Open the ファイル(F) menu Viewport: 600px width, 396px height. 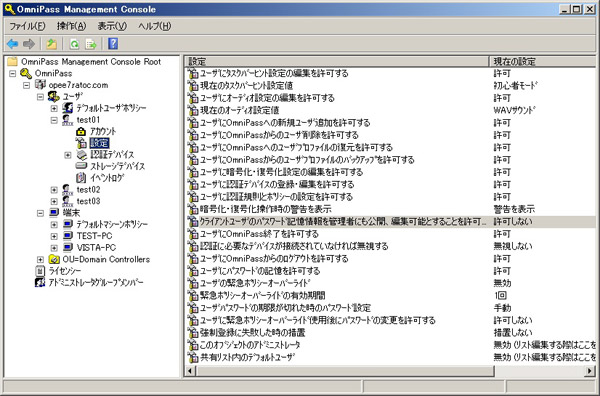pyautogui.click(x=27, y=26)
